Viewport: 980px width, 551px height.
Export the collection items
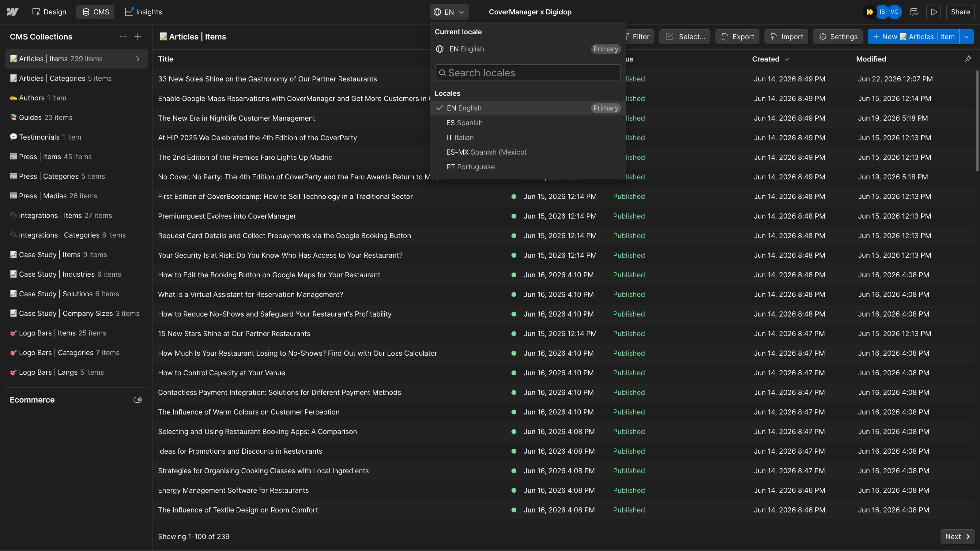pos(737,37)
